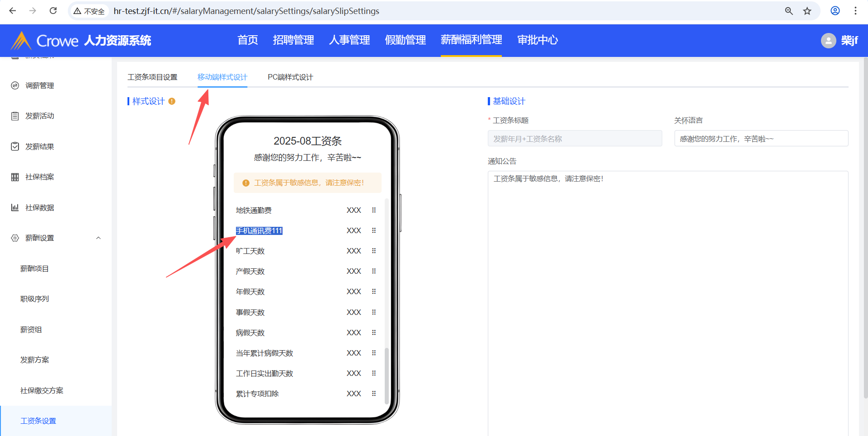868x436 pixels.
Task: Click the 社保档案 sidebar icon
Action: click(x=15, y=177)
